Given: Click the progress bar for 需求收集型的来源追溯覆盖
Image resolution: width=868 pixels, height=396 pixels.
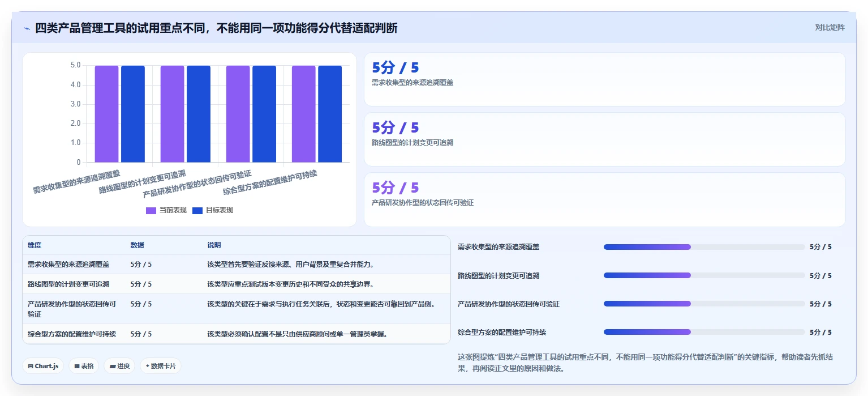Looking at the screenshot, I should (704, 247).
